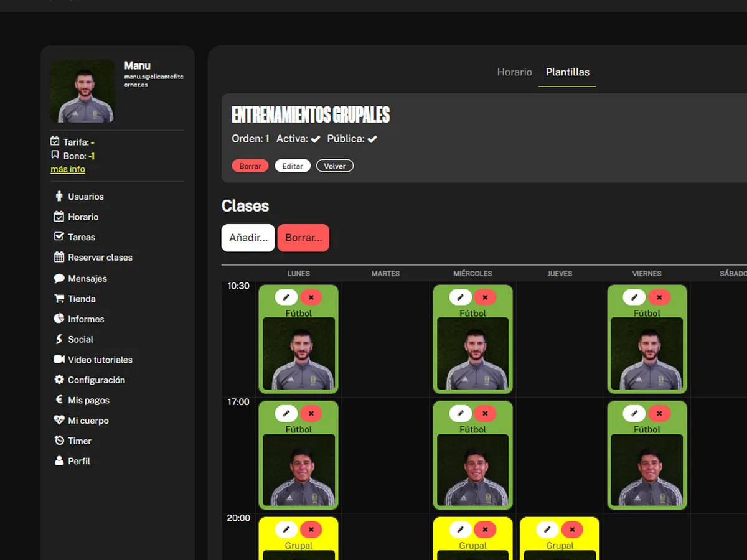This screenshot has height=560, width=747.
Task: Open Mis pagos section
Action: pyautogui.click(x=82, y=400)
